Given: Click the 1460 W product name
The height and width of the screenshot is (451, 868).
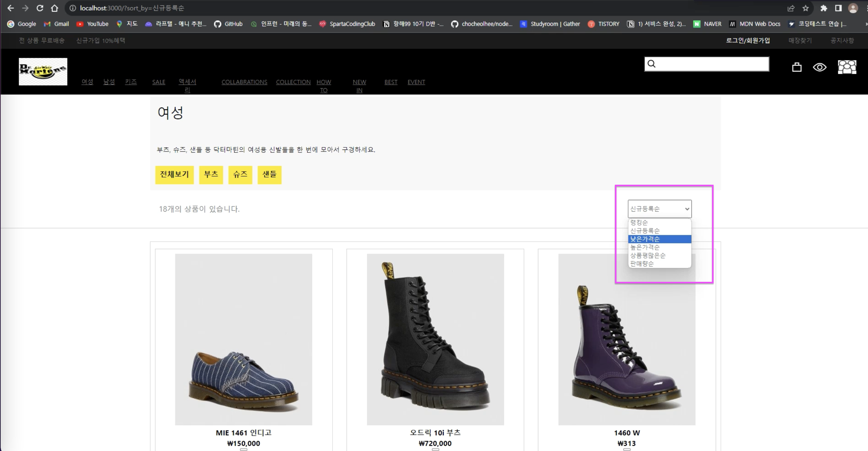Looking at the screenshot, I should click(x=627, y=433).
